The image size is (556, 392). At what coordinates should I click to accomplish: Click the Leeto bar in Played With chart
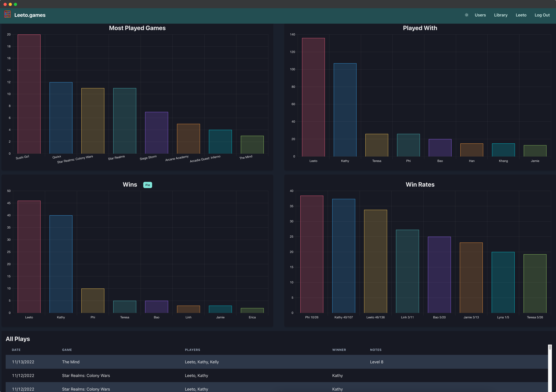tap(313, 97)
